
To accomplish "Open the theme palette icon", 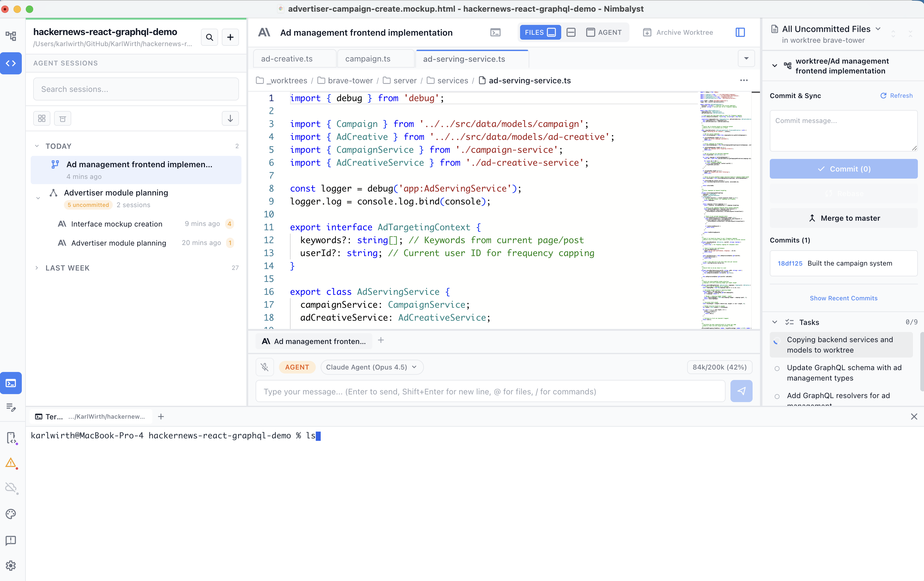I will pyautogui.click(x=11, y=514).
